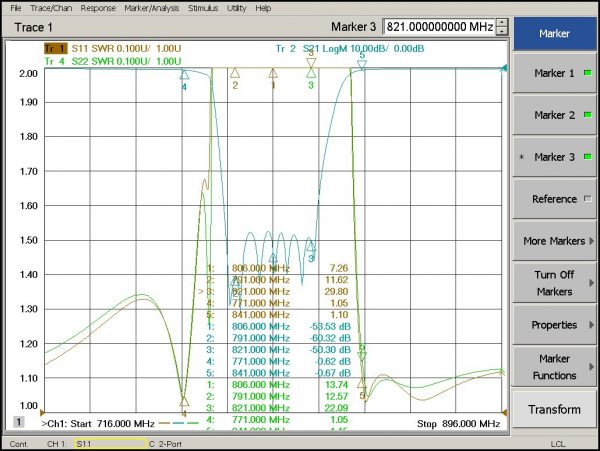Increment marker frequency with up stepper arrow
This screenshot has width=600, height=451.
pyautogui.click(x=502, y=23)
